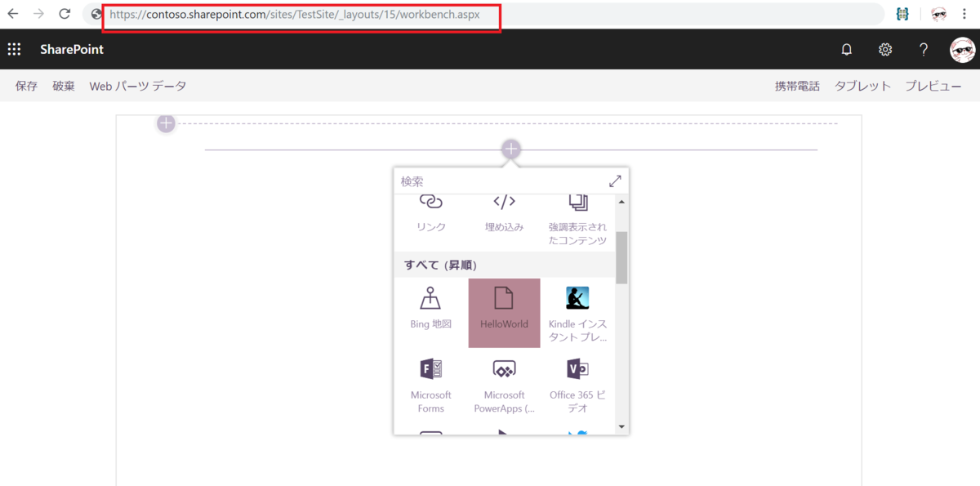The width and height of the screenshot is (980, 486).
Task: Click the すべて (昇順) section header
Action: tap(505, 265)
